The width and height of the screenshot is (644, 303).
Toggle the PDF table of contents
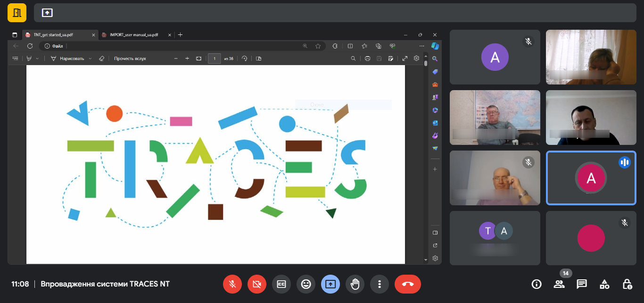click(x=16, y=59)
